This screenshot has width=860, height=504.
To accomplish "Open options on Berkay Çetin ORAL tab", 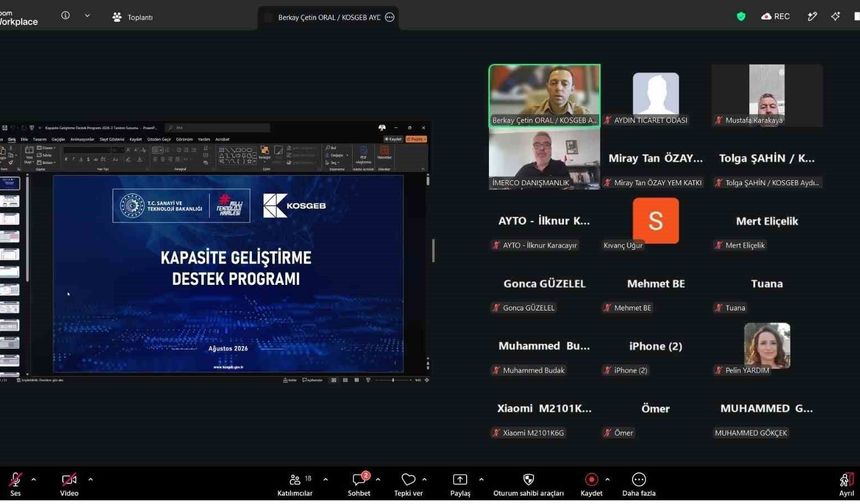I will 389,17.
